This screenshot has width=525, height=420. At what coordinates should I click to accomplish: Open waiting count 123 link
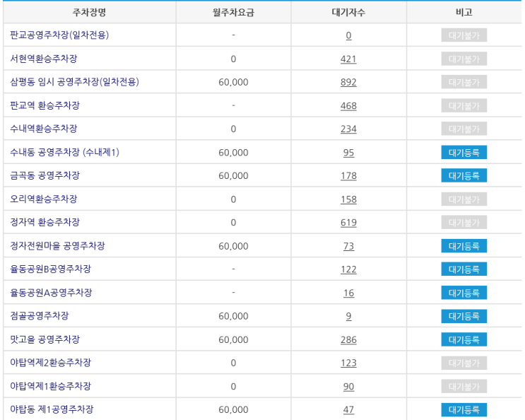(348, 363)
